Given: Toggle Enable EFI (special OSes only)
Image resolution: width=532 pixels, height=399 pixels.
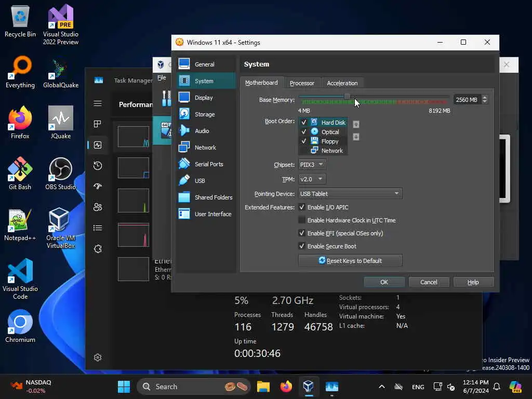Looking at the screenshot, I should click(302, 233).
